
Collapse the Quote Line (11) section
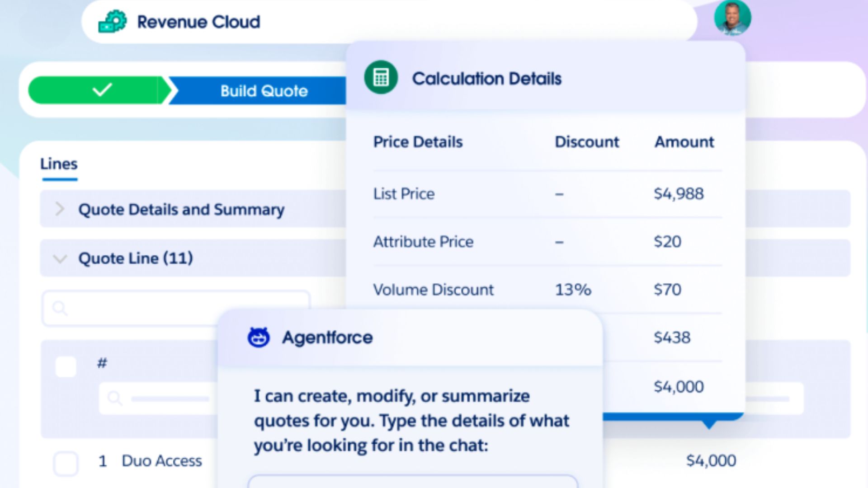pos(60,259)
